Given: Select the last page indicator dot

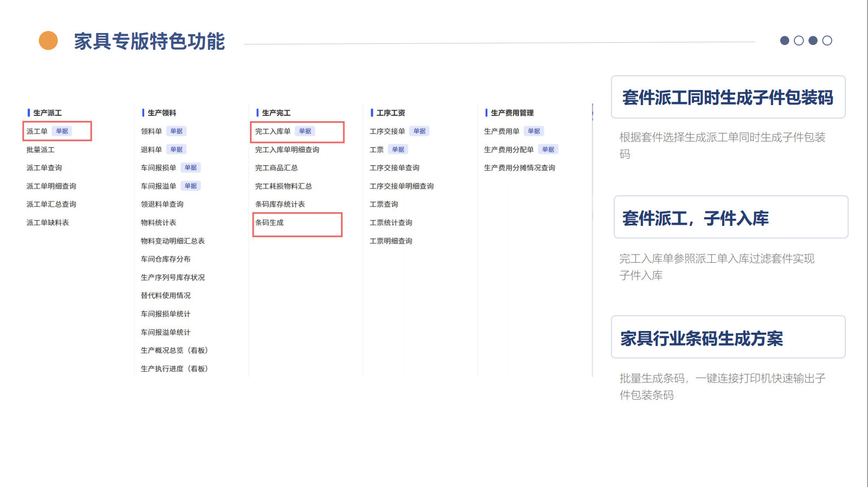Looking at the screenshot, I should 827,41.
